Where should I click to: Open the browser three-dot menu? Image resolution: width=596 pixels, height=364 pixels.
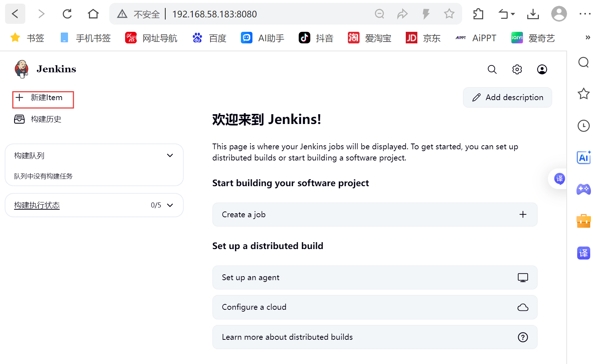pyautogui.click(x=585, y=14)
